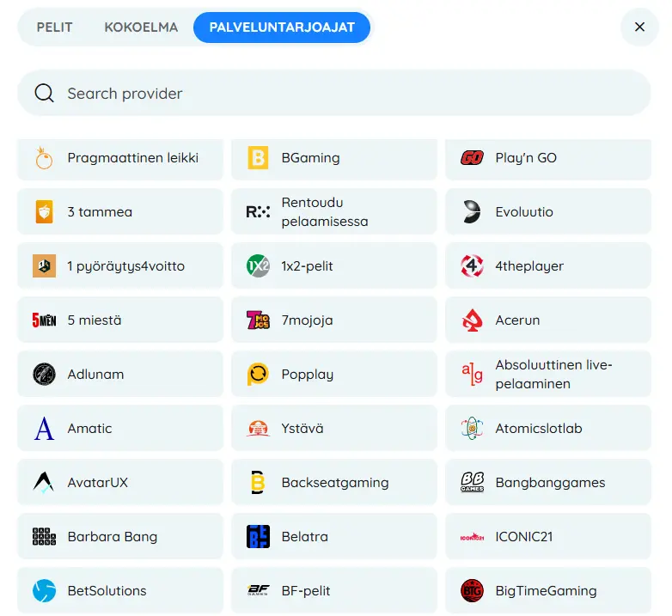Click the Acerun red spade icon

[472, 320]
